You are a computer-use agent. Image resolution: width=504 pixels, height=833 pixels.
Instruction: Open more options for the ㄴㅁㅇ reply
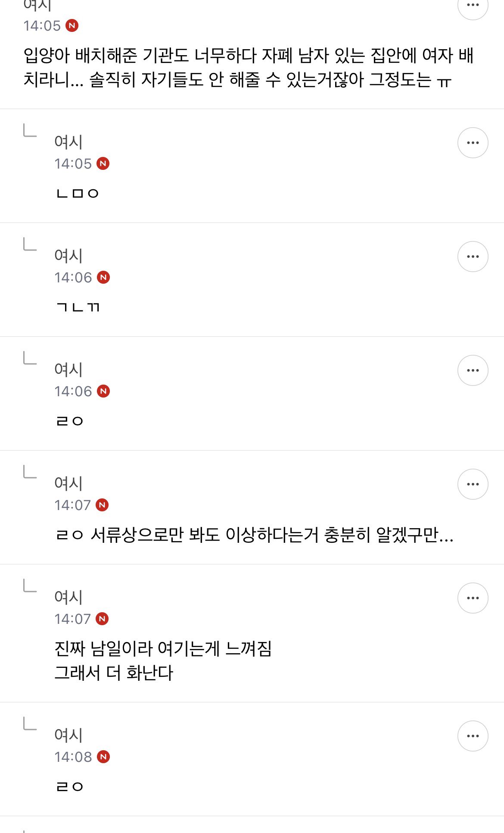tap(473, 143)
